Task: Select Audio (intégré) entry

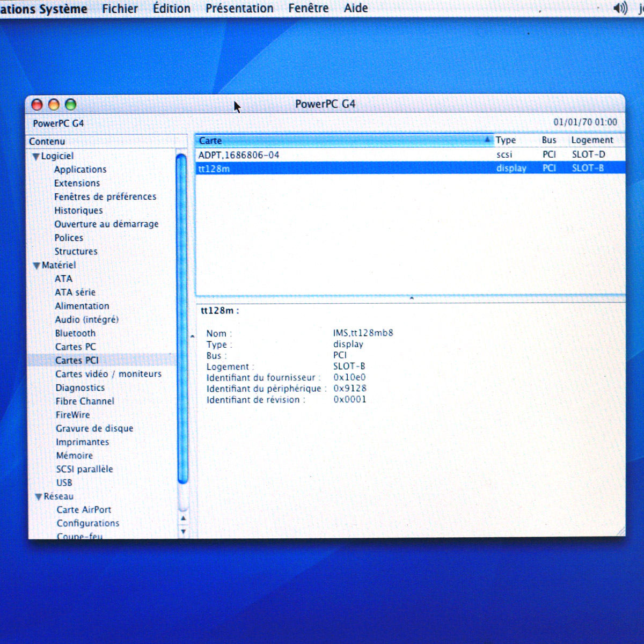Action: (x=87, y=320)
